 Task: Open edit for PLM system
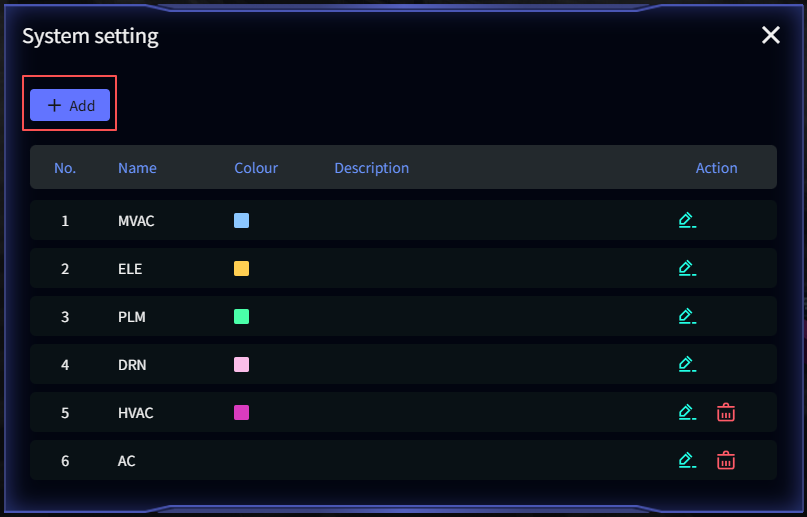(686, 316)
